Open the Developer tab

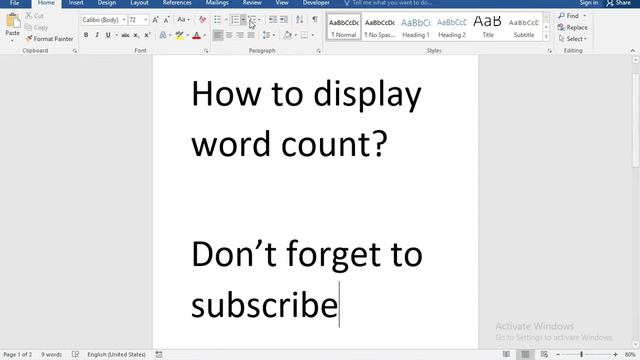(316, 3)
